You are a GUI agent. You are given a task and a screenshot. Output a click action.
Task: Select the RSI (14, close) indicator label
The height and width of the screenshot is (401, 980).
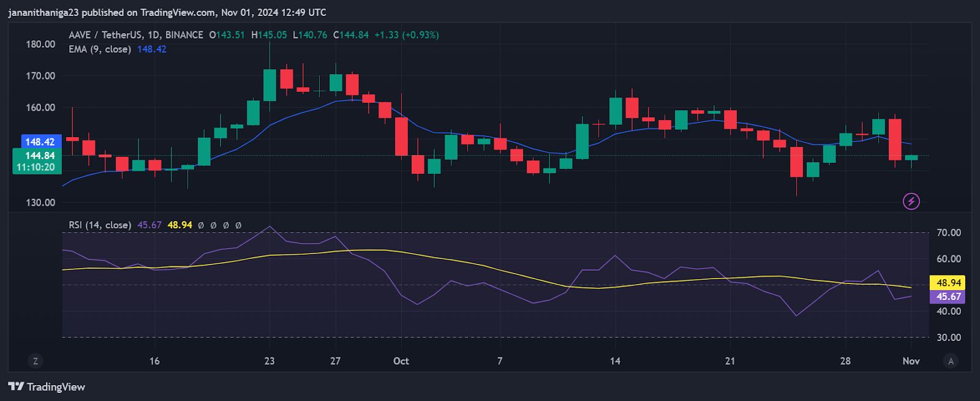tap(100, 225)
